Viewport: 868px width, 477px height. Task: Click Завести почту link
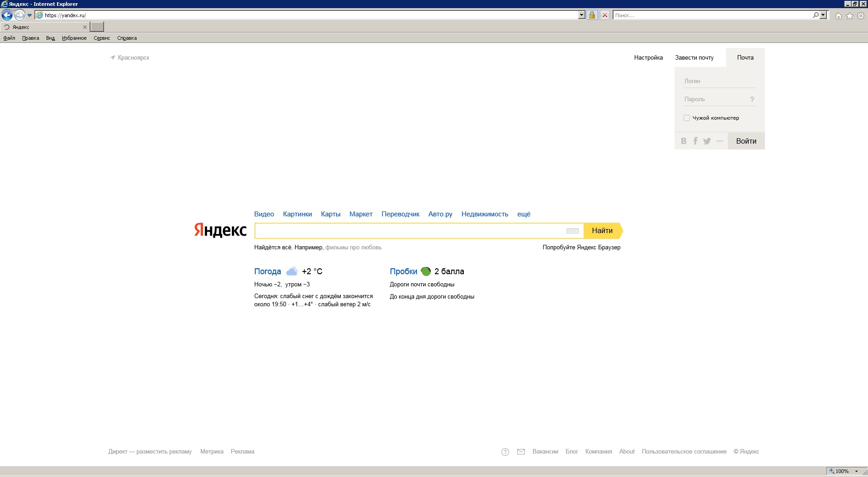coord(694,58)
